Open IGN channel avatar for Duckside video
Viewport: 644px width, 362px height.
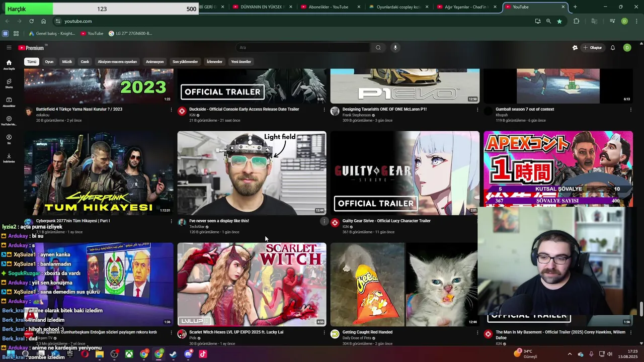pyautogui.click(x=182, y=111)
